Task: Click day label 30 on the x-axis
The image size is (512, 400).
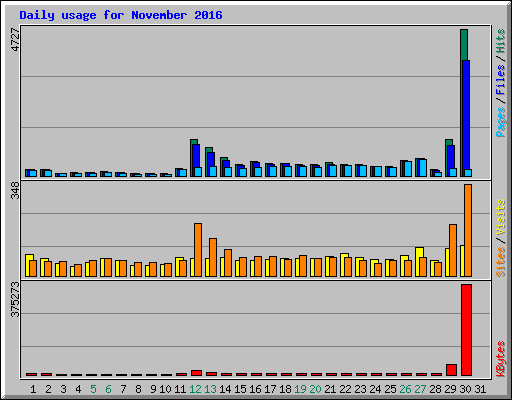Action: click(465, 389)
